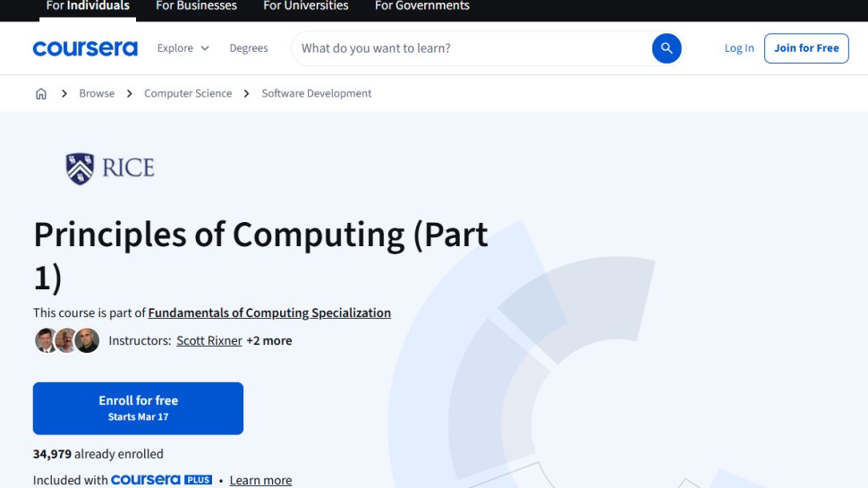Click the first instructor avatar photo
868x488 pixels.
click(45, 340)
